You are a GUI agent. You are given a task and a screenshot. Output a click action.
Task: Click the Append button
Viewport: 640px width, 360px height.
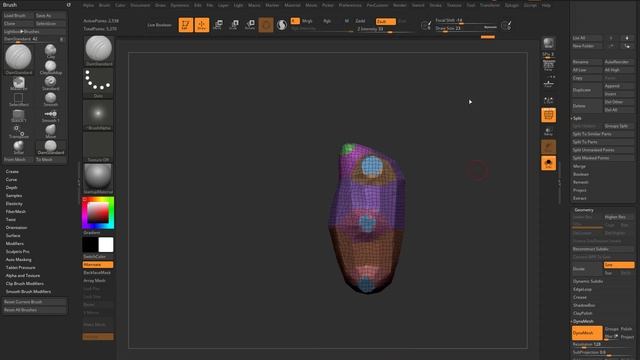coord(619,86)
